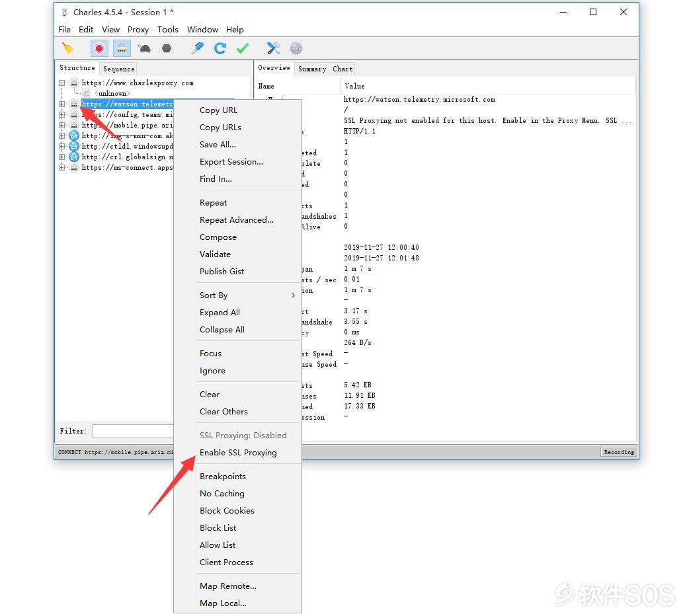
Task: Click the blue Repeat arrow toolbar icon
Action: click(x=220, y=48)
